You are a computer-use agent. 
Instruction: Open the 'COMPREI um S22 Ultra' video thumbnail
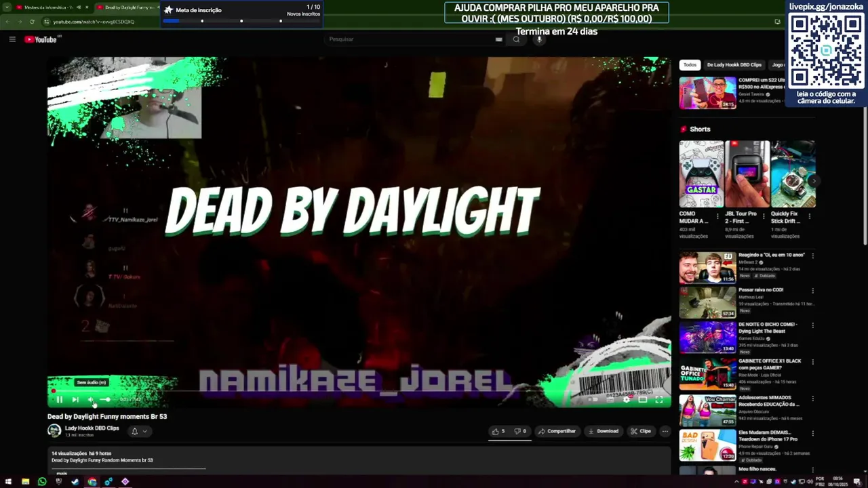[707, 92]
